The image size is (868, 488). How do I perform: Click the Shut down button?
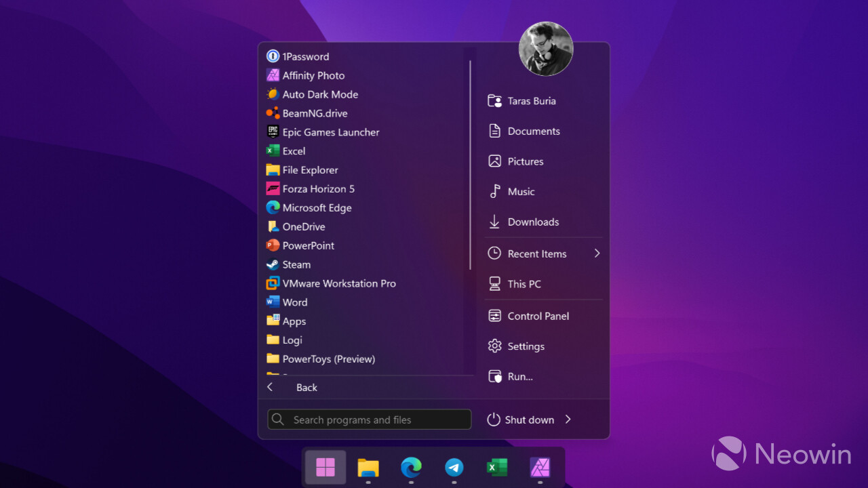(x=521, y=420)
